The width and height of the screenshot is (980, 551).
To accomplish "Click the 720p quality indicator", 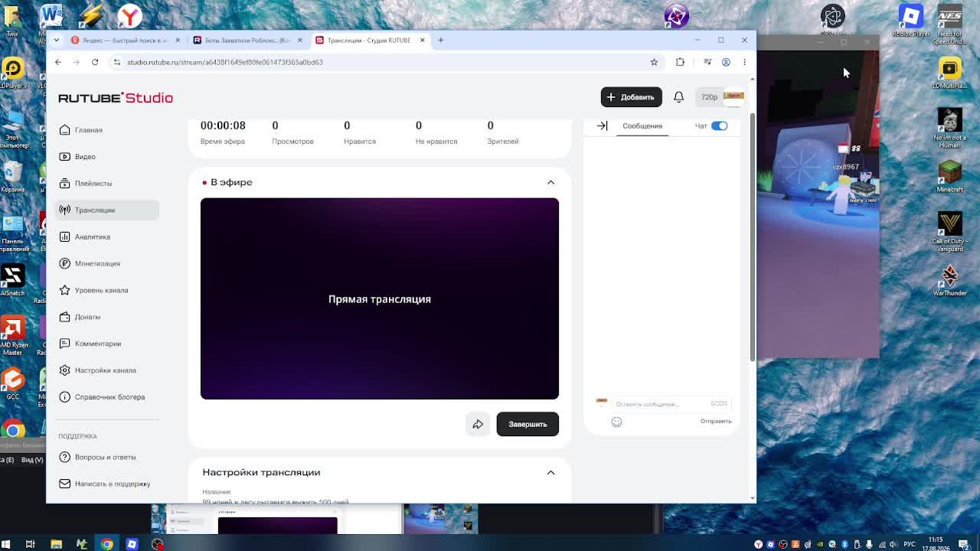I will tap(709, 97).
